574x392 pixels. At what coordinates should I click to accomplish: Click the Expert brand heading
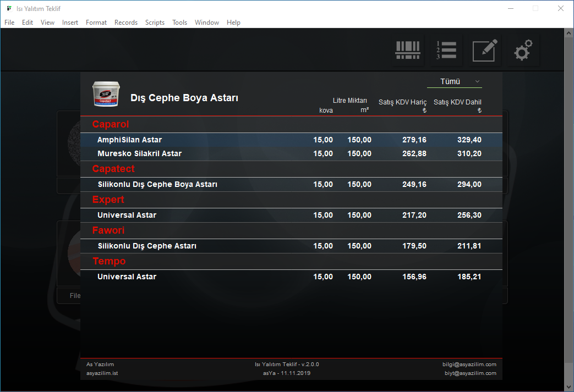click(x=108, y=199)
